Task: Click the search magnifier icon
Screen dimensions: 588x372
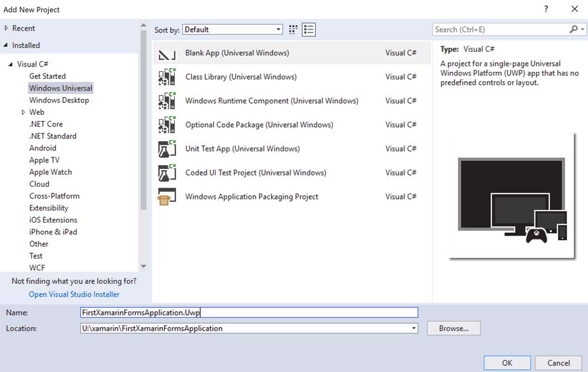Action: coord(573,29)
